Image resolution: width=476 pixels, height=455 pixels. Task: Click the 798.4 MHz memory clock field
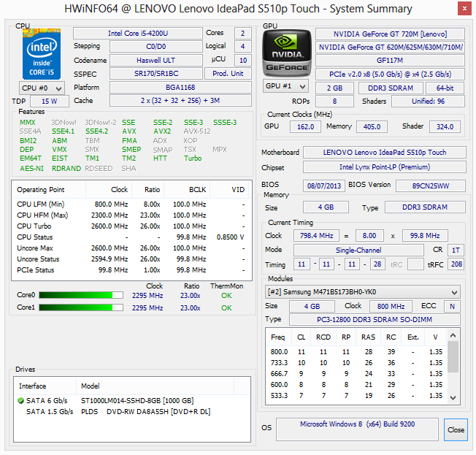coord(316,235)
